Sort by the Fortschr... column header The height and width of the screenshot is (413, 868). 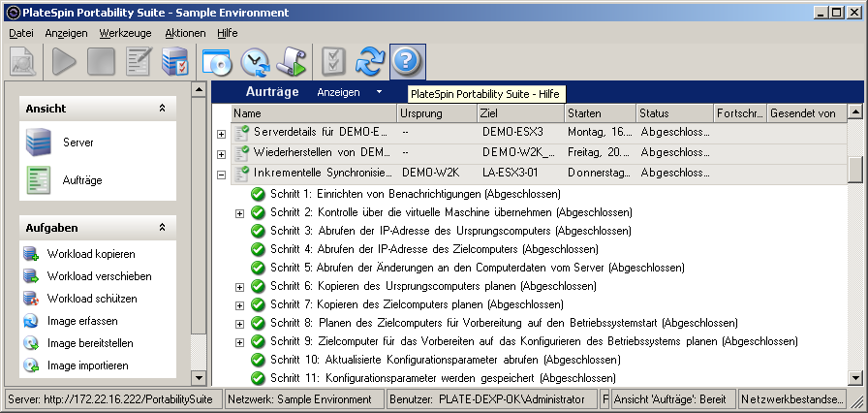tap(740, 113)
